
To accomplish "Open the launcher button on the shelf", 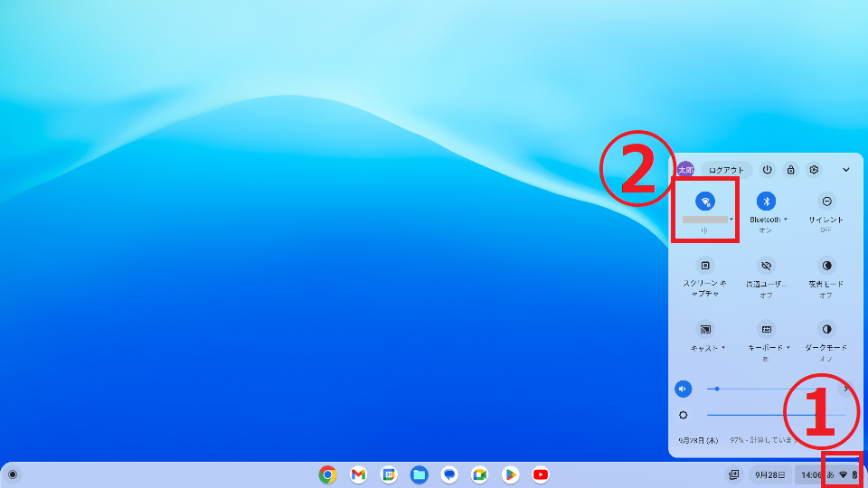I will click(x=12, y=474).
